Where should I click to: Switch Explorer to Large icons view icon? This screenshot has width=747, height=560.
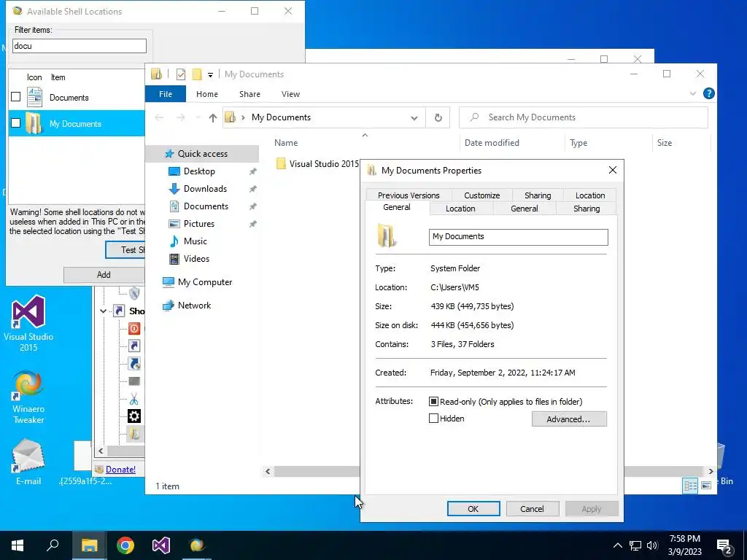tap(706, 486)
